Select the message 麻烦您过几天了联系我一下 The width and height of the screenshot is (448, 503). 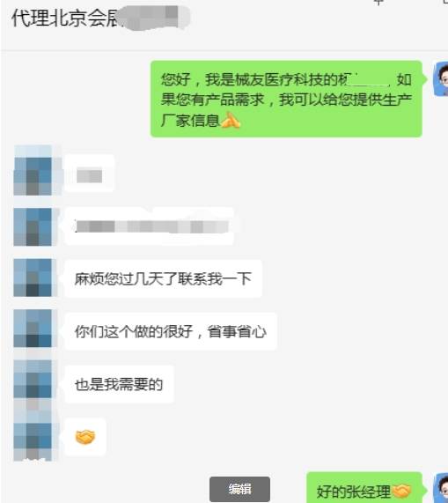(164, 278)
